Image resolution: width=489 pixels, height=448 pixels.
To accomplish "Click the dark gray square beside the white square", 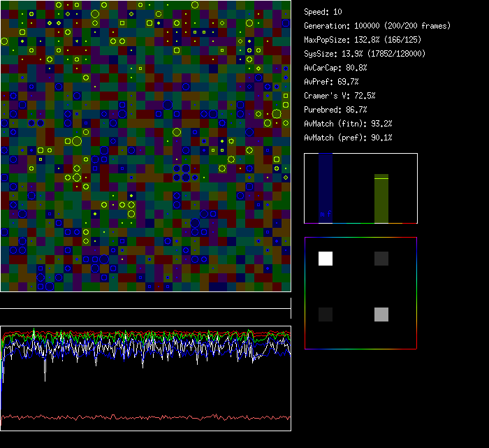I will point(381,259).
